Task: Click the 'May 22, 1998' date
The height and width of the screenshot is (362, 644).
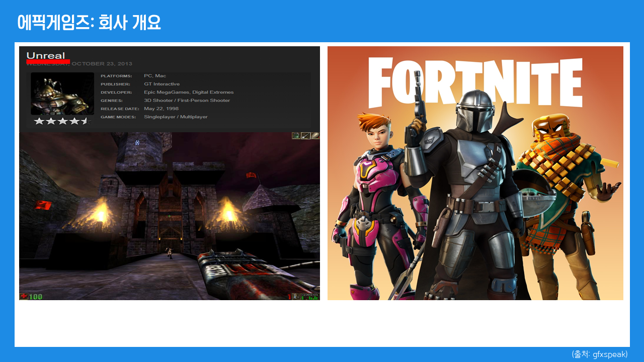Action: [x=161, y=109]
